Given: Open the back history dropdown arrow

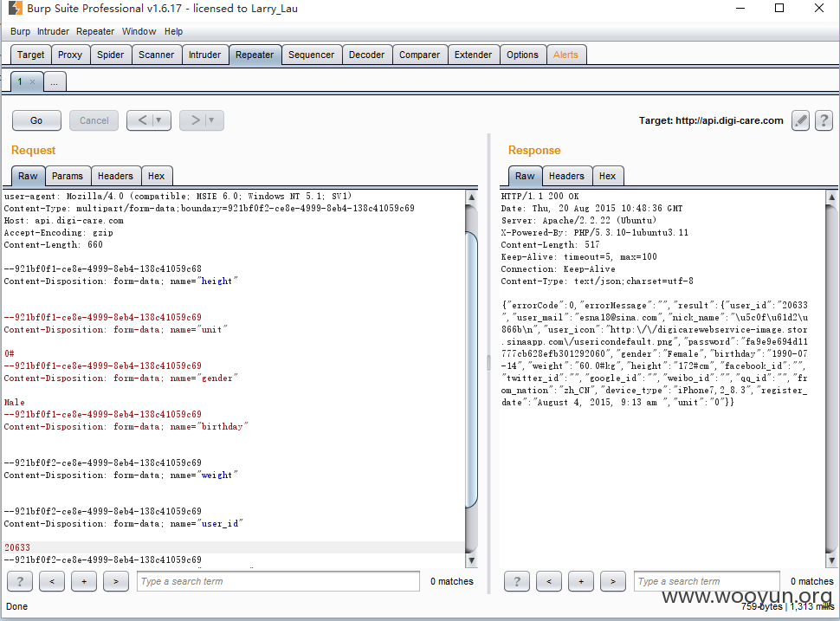Looking at the screenshot, I should coord(159,120).
